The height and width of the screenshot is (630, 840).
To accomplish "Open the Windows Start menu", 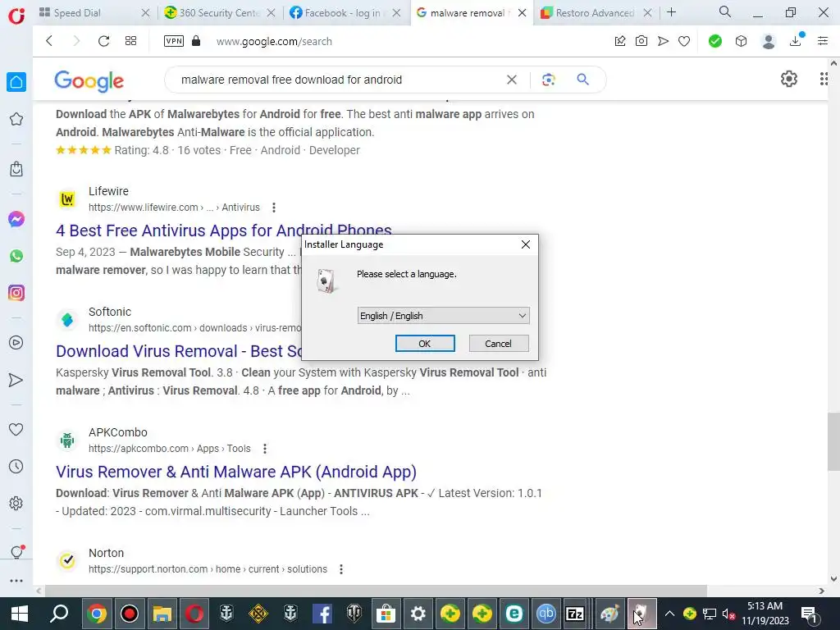I will pos(20,614).
